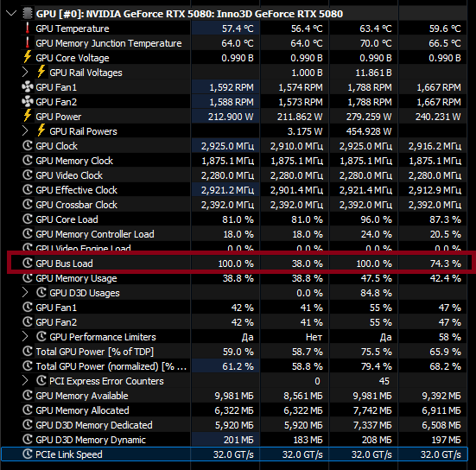Select the GPU Core Load row label
The image size is (476, 470).
pyautogui.click(x=67, y=219)
